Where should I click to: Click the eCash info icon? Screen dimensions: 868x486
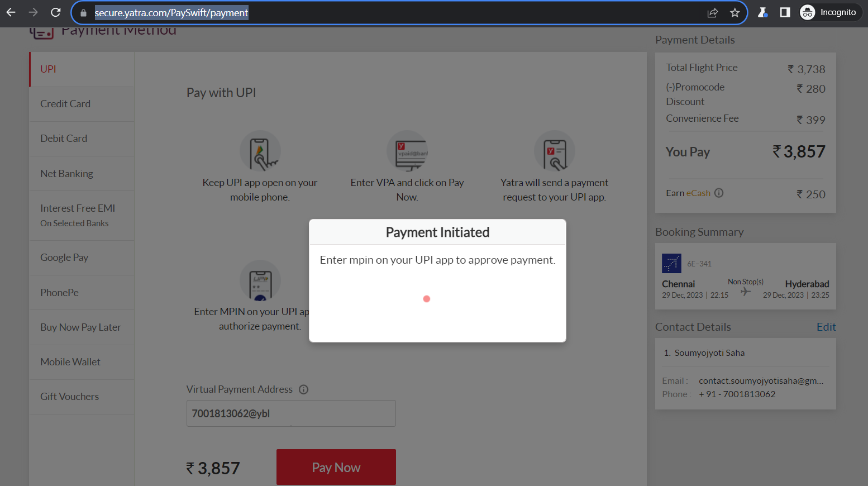tap(719, 193)
